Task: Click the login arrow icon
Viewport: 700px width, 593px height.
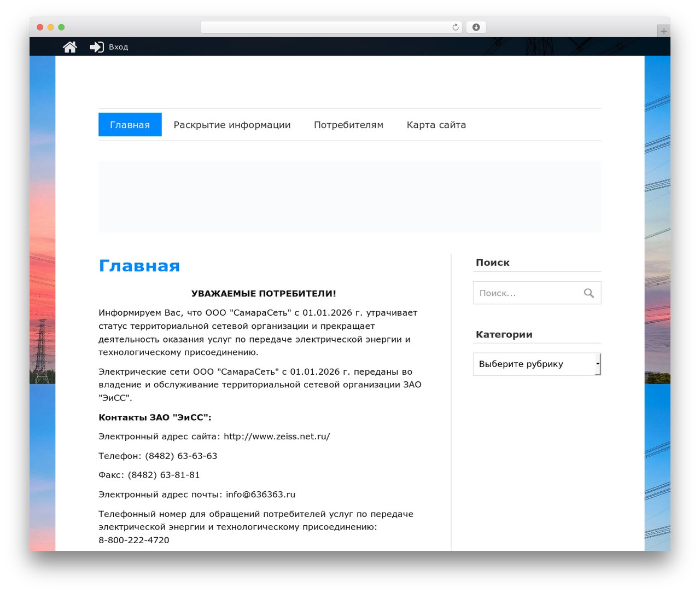Action: (x=97, y=47)
